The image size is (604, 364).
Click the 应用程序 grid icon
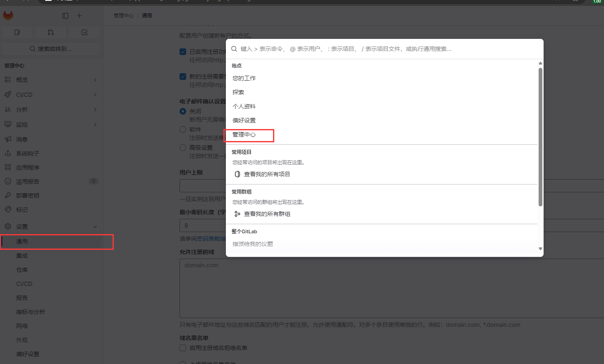click(8, 167)
